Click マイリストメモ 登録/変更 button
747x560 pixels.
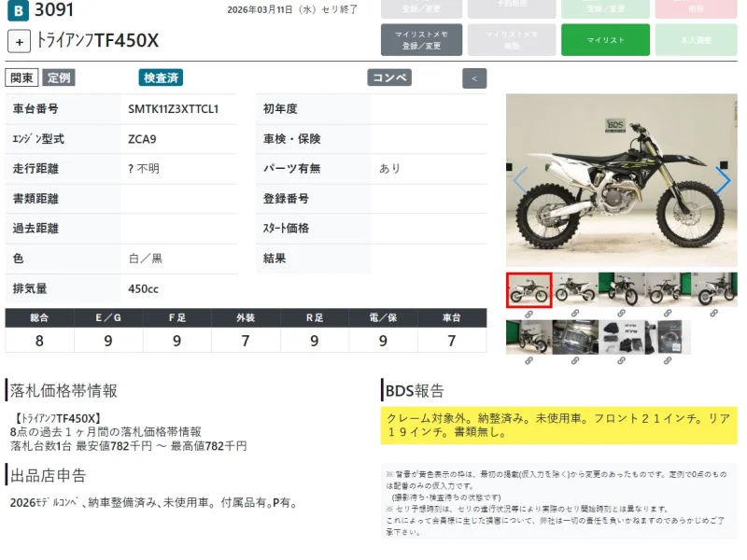tap(421, 40)
